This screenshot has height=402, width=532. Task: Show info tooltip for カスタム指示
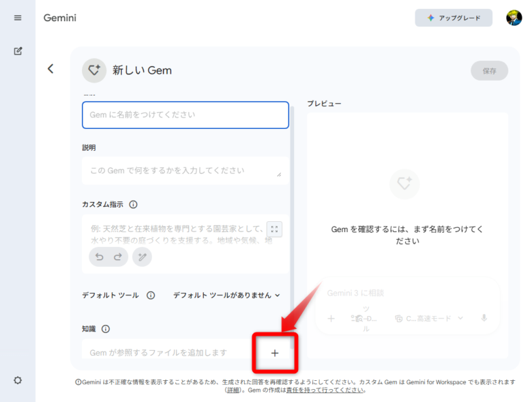point(133,204)
